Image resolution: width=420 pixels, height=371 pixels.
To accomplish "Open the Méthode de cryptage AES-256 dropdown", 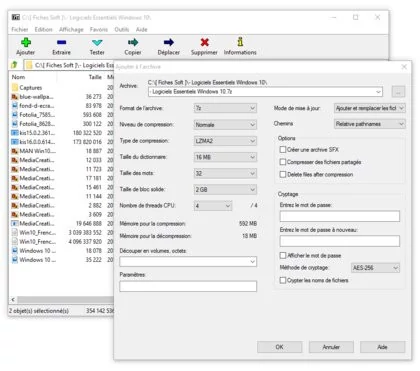I will point(376,268).
